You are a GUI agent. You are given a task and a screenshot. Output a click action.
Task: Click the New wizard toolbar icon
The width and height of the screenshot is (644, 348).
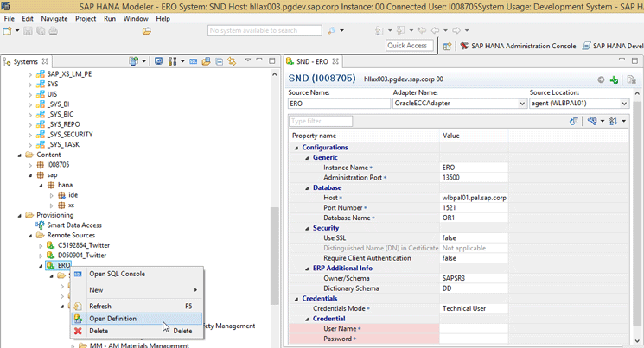[8, 31]
